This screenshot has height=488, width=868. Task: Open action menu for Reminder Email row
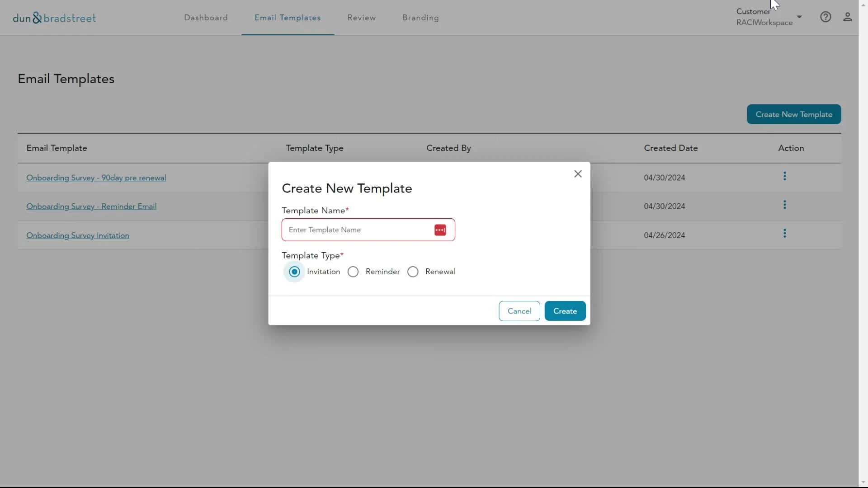click(785, 205)
